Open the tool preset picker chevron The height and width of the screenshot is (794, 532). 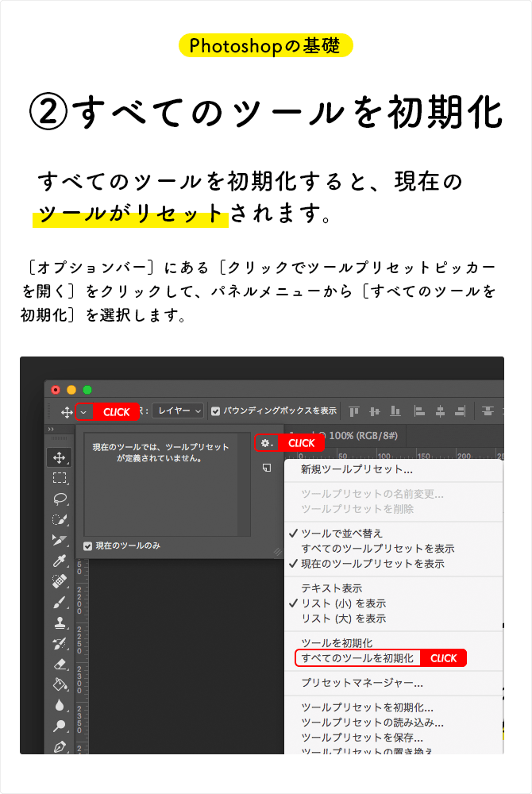pos(84,412)
